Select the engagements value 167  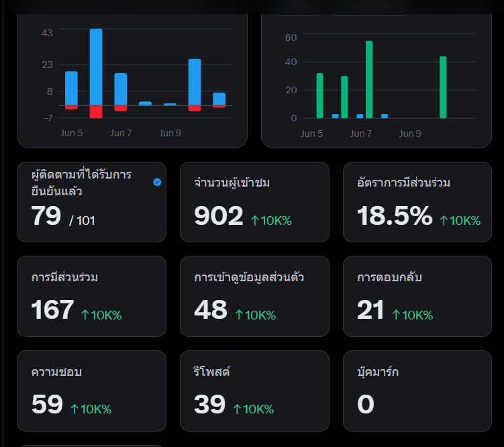53,310
